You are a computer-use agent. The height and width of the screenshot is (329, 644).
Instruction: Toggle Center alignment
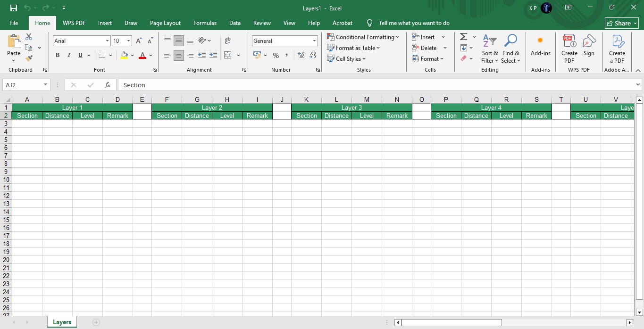tap(179, 55)
